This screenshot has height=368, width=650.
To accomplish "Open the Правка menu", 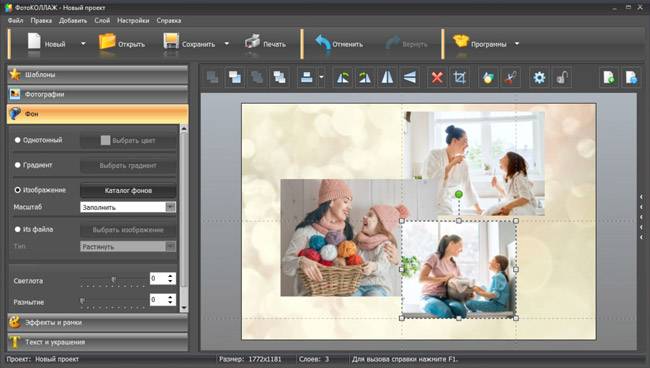I will pos(41,20).
